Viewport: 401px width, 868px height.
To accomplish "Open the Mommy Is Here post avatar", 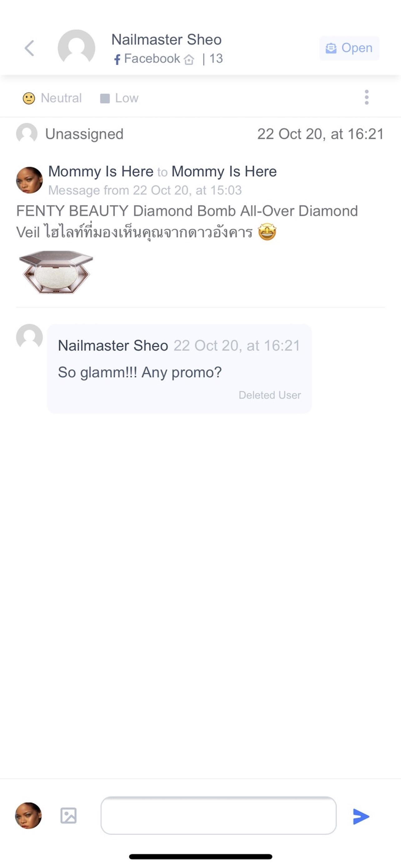I will [x=29, y=180].
